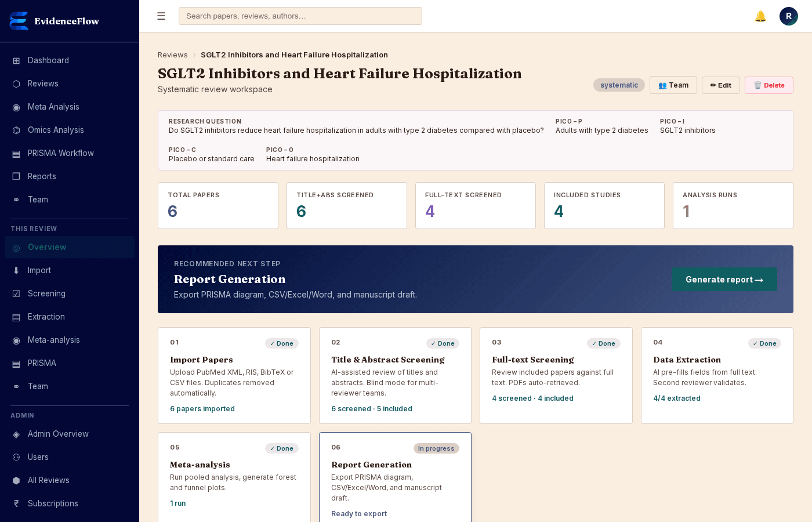812x522 pixels.
Task: Click the Edit button
Action: (x=721, y=85)
